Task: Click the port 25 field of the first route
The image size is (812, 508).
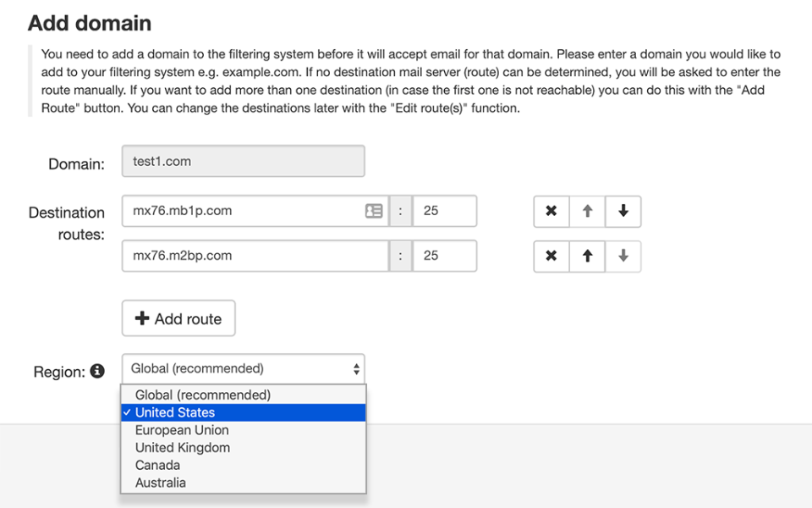Action: point(444,211)
